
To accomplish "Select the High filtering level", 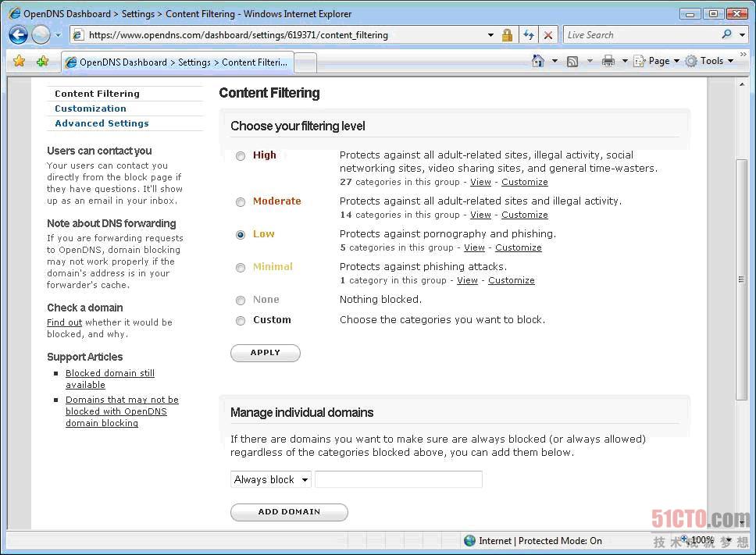I will pyautogui.click(x=240, y=155).
